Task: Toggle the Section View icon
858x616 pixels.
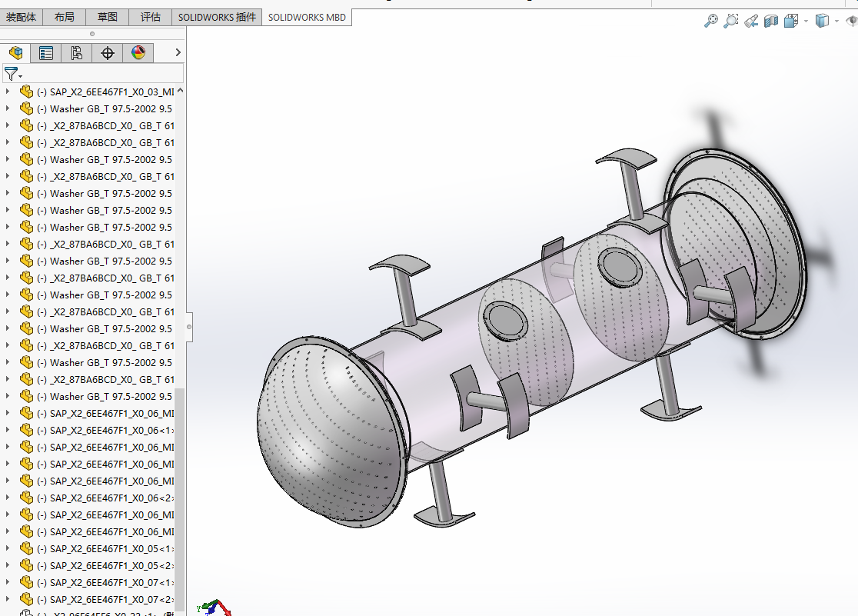Action: click(771, 21)
